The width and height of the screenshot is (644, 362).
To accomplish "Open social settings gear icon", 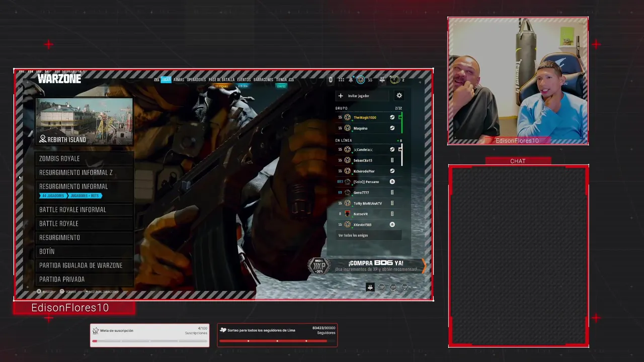I will (399, 96).
